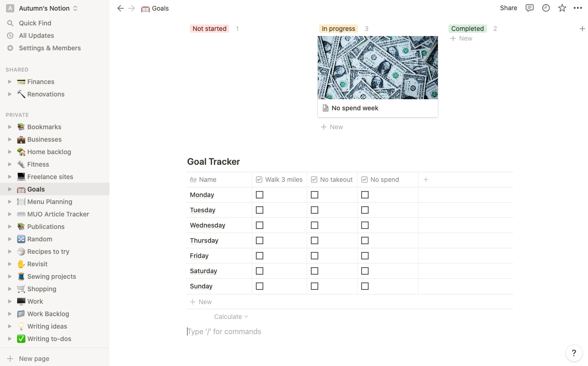
Task: Add a new board group with plus icon
Action: tap(582, 29)
